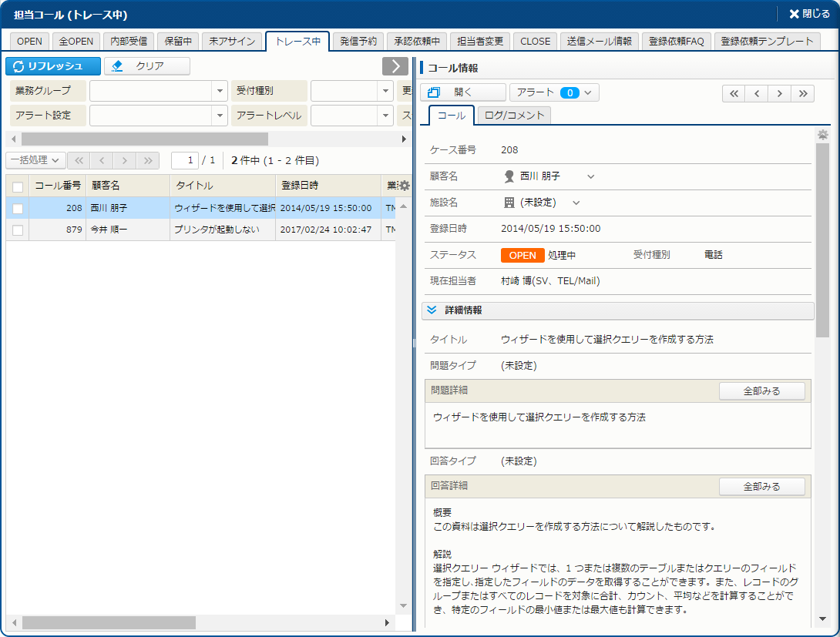840x637 pixels.
Task: Go to first record in call info
Action: 734,93
